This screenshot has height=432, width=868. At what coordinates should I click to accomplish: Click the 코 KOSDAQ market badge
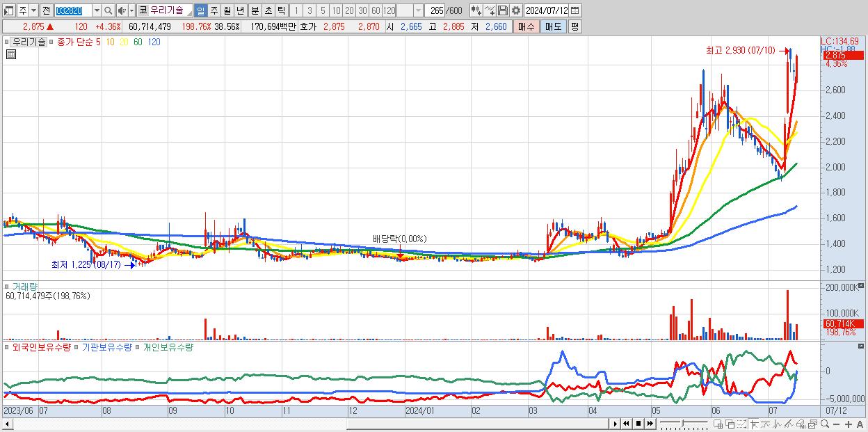point(143,10)
